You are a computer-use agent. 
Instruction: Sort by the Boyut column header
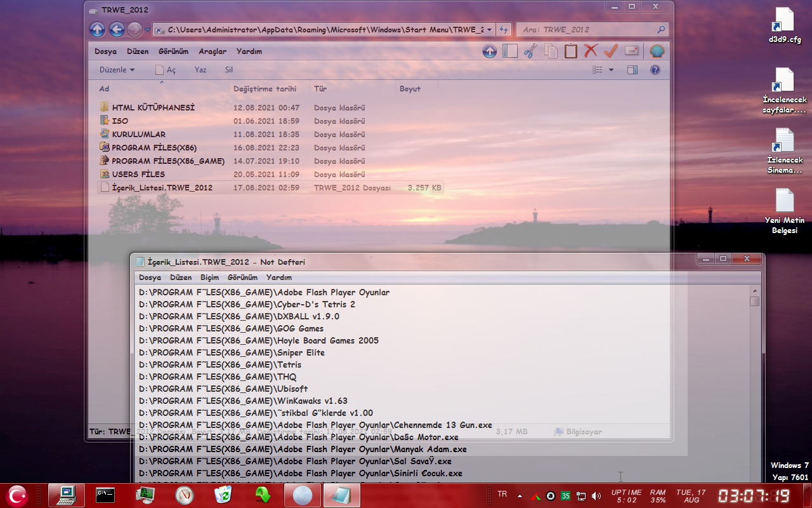417,89
